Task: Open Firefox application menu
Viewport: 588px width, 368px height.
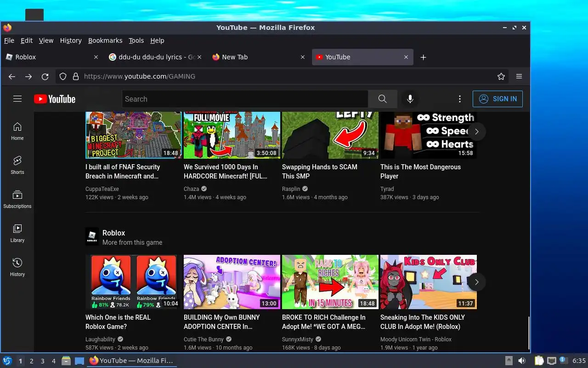Action: [x=519, y=76]
